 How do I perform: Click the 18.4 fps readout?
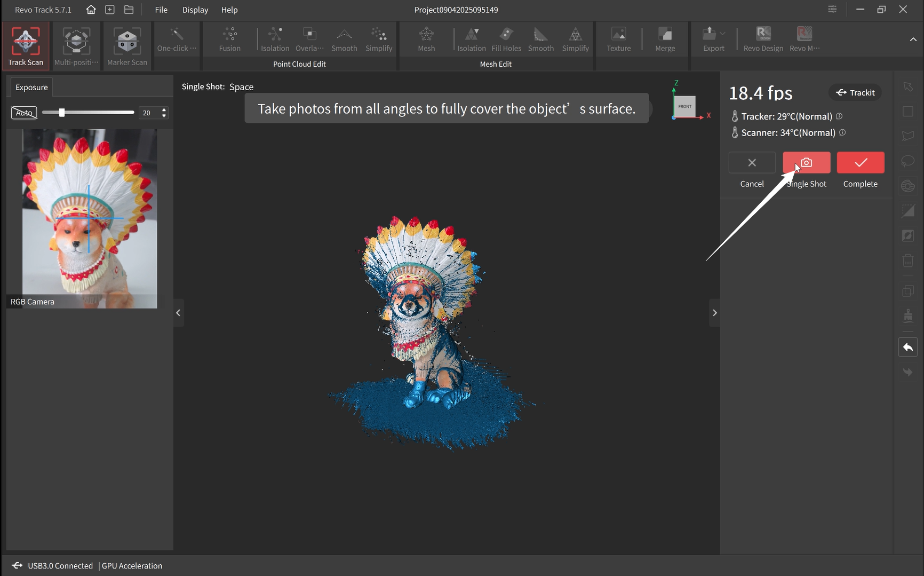point(760,93)
